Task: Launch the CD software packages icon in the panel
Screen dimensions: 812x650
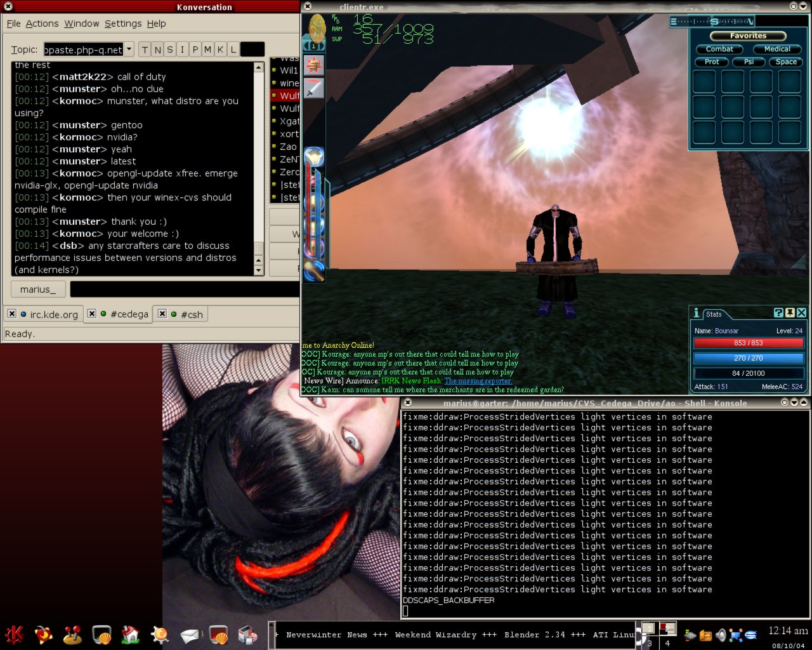Action: [x=247, y=634]
